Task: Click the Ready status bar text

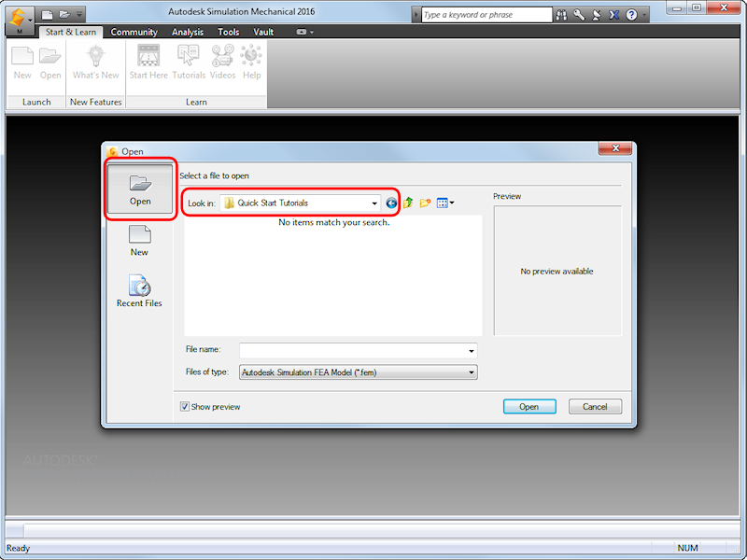Action: 18,548
